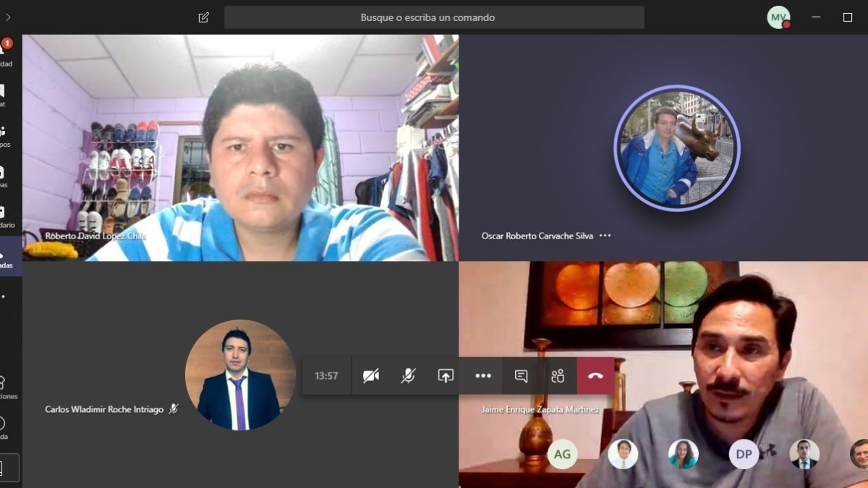Show the meeting conversation panel
Viewport: 868px width, 488px height.
pos(521,376)
